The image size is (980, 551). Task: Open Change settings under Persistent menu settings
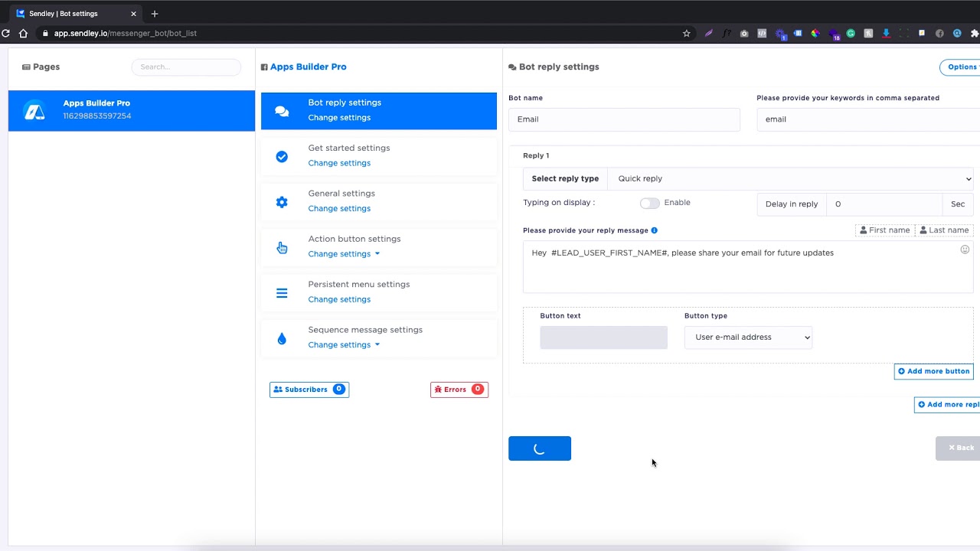click(339, 299)
